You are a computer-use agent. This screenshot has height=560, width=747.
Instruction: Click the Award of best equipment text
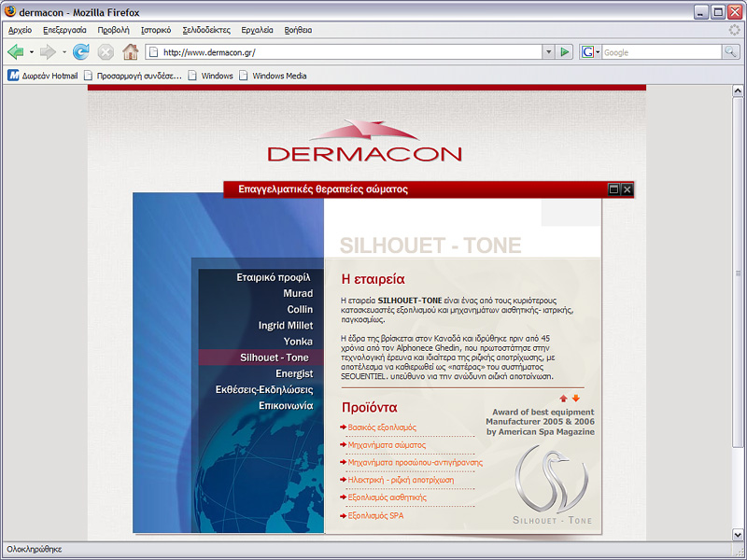(x=541, y=422)
